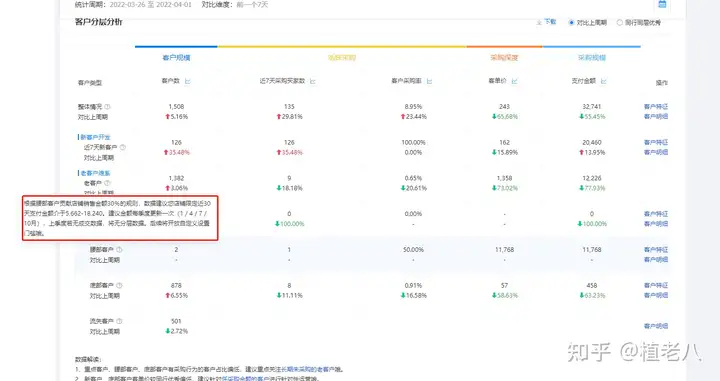Open the calendar date picker icon
Image resolution: width=720 pixels, height=381 pixels.
pos(662,4)
